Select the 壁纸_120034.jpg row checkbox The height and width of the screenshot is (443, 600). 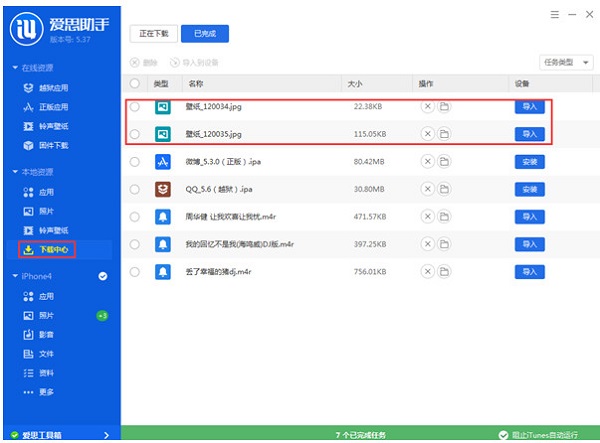[x=135, y=106]
